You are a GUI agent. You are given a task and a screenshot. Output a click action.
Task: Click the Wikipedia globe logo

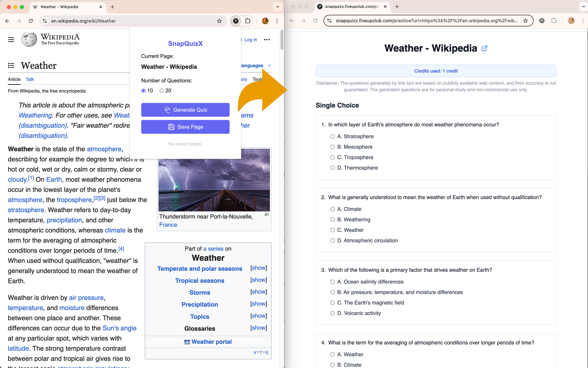(29, 40)
